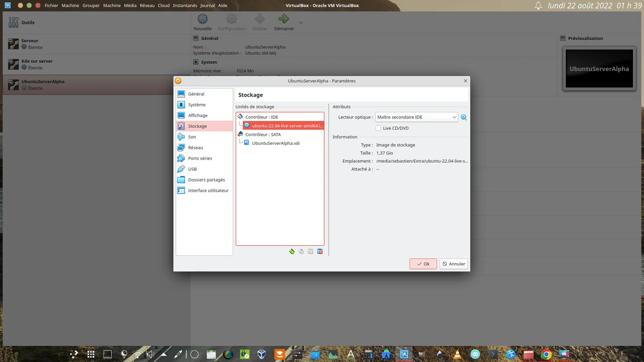Open the Ports séries settings category

tap(204, 158)
